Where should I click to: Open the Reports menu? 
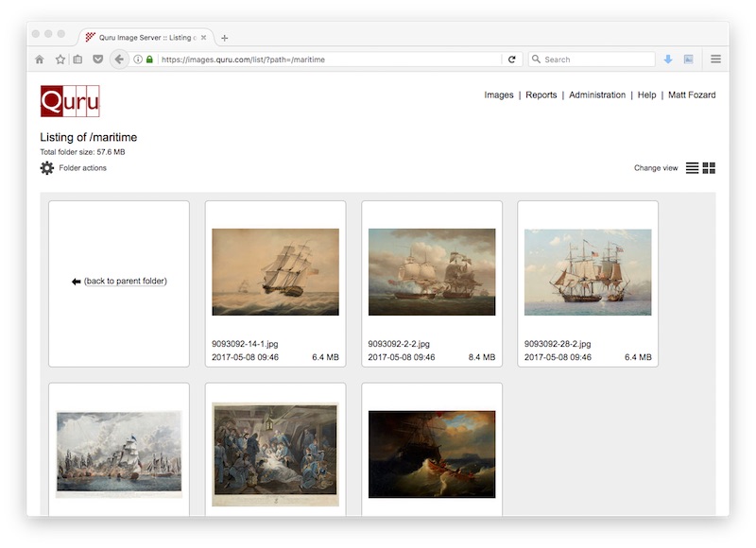(x=541, y=94)
